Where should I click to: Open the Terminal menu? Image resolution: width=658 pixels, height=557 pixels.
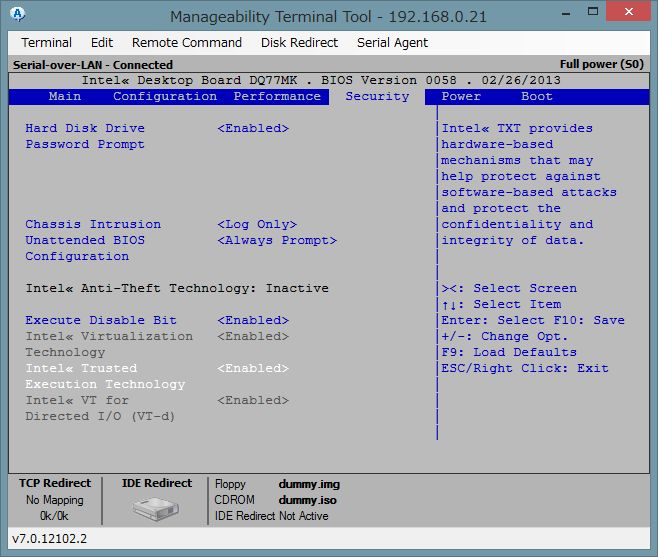(47, 42)
